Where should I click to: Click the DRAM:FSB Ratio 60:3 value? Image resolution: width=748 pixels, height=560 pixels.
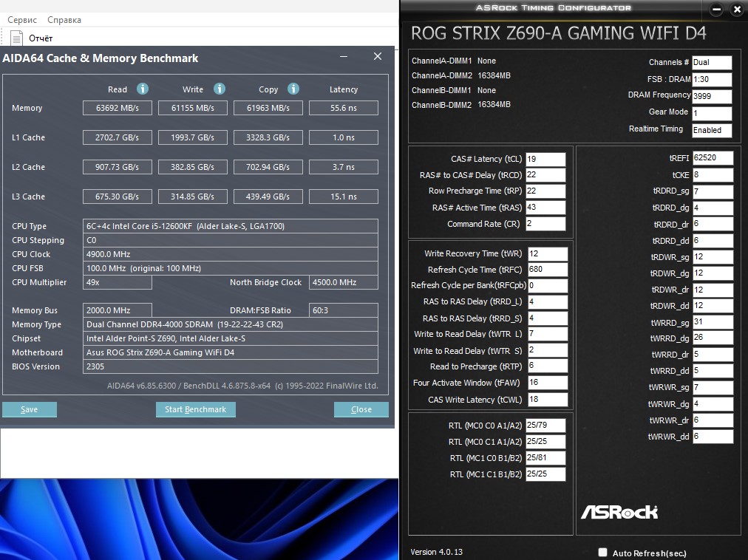pyautogui.click(x=344, y=310)
